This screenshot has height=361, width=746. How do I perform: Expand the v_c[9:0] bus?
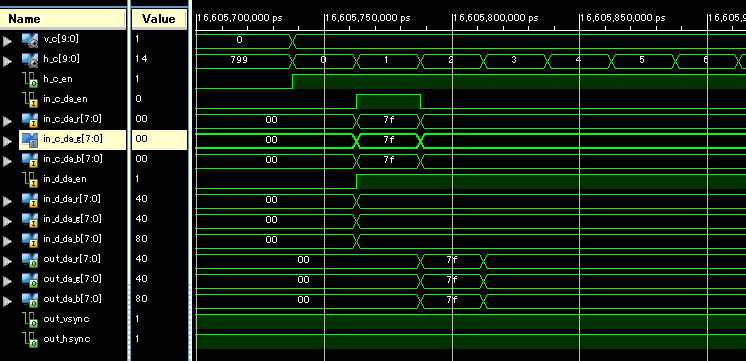click(x=7, y=41)
